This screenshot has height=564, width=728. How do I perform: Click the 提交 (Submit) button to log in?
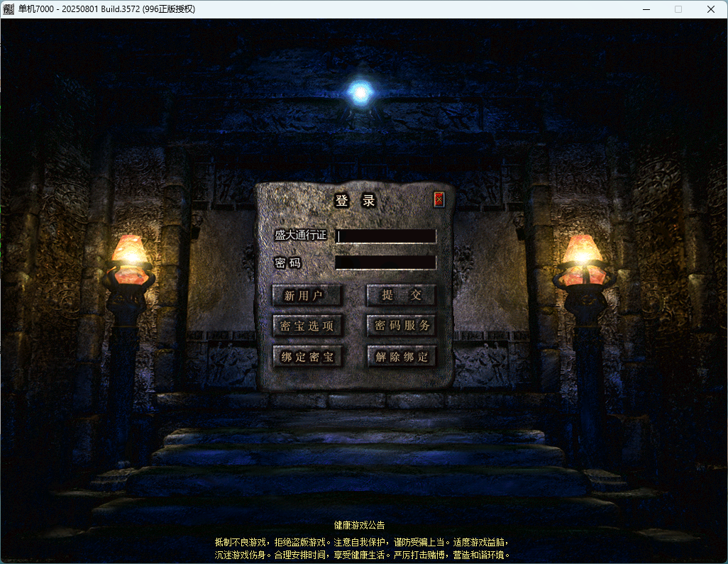(401, 294)
